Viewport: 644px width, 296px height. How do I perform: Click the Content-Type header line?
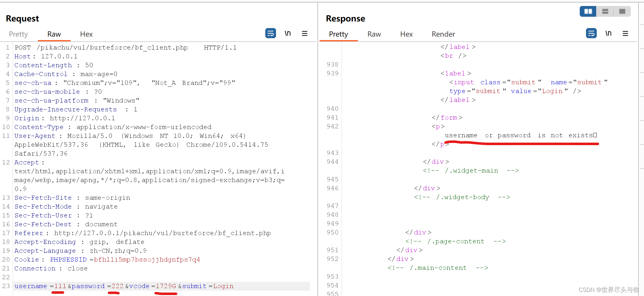pyautogui.click(x=113, y=127)
